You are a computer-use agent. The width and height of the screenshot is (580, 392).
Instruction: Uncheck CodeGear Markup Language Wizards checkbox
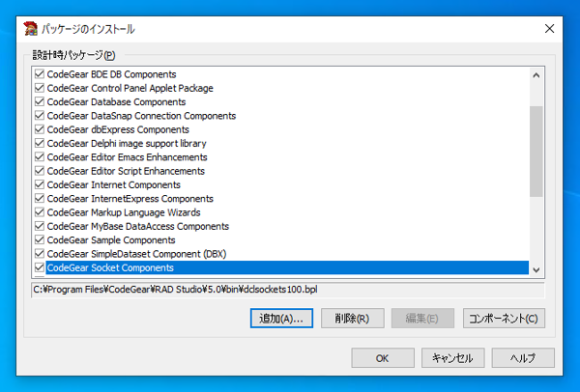coord(40,212)
